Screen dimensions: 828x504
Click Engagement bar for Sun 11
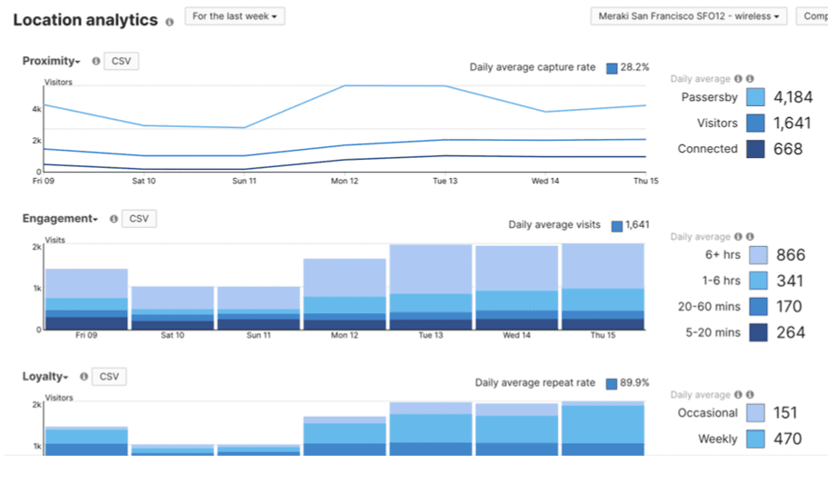click(x=259, y=308)
